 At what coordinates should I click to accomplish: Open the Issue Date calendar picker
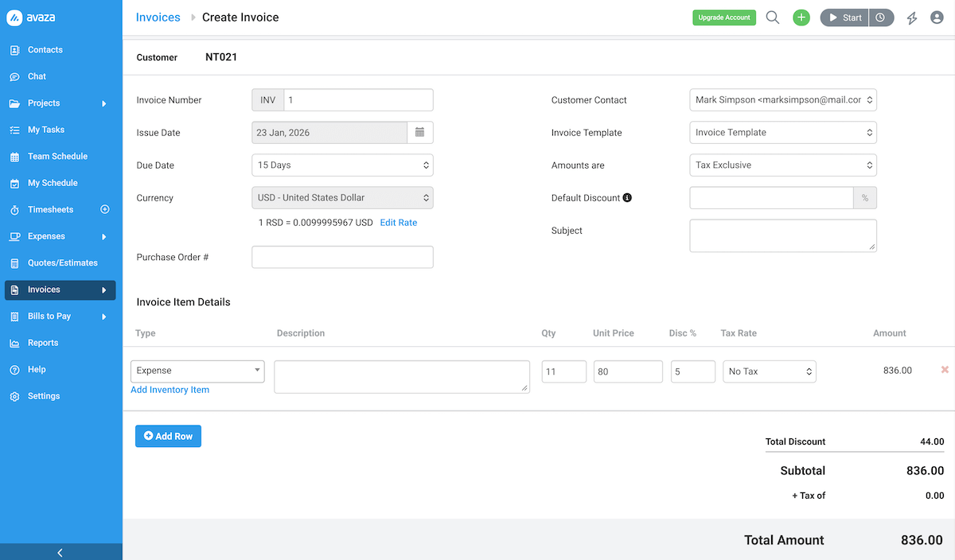[420, 132]
